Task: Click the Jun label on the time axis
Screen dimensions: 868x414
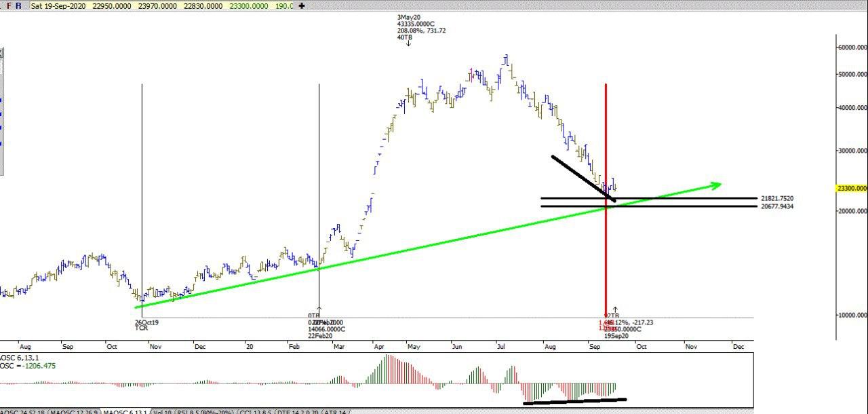Action: coord(457,346)
